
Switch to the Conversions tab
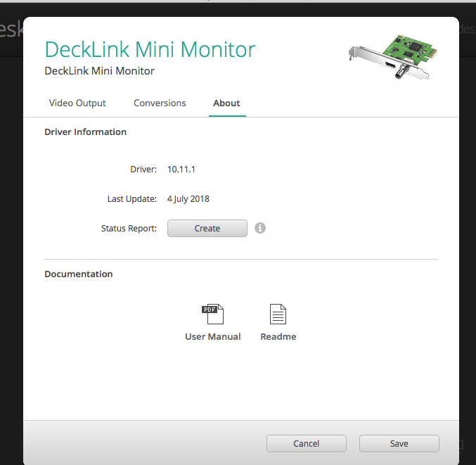(x=160, y=103)
